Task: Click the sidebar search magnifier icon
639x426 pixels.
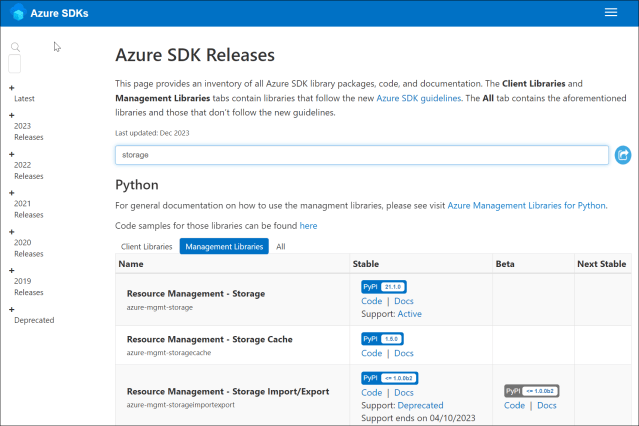Action: (15, 47)
